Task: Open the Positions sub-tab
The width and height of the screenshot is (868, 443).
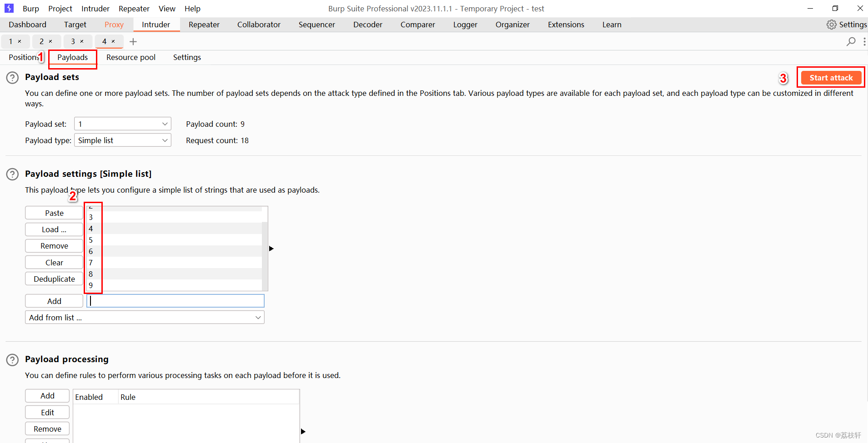Action: click(24, 57)
